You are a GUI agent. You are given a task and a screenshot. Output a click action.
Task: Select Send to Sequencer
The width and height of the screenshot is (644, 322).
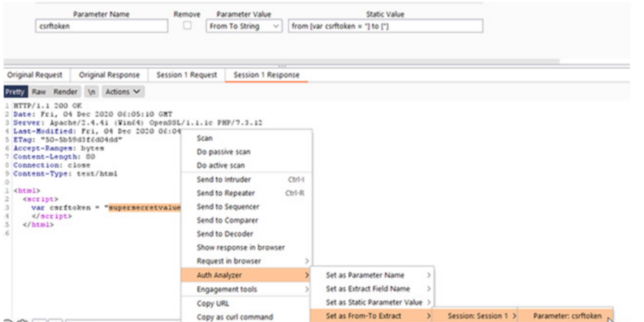coord(246,207)
